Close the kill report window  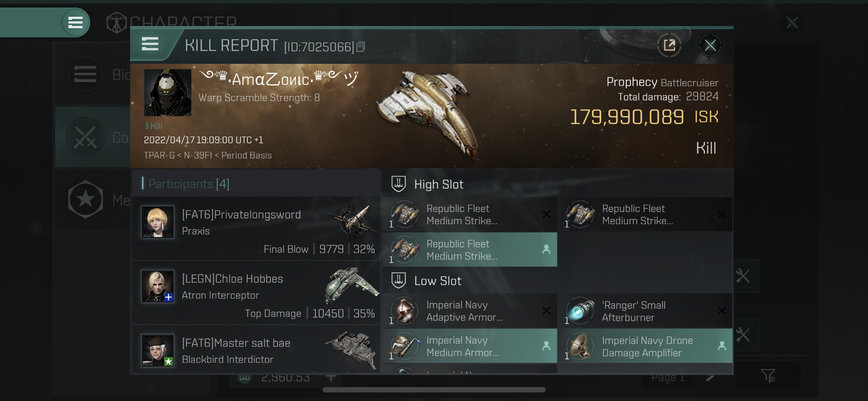tap(710, 45)
